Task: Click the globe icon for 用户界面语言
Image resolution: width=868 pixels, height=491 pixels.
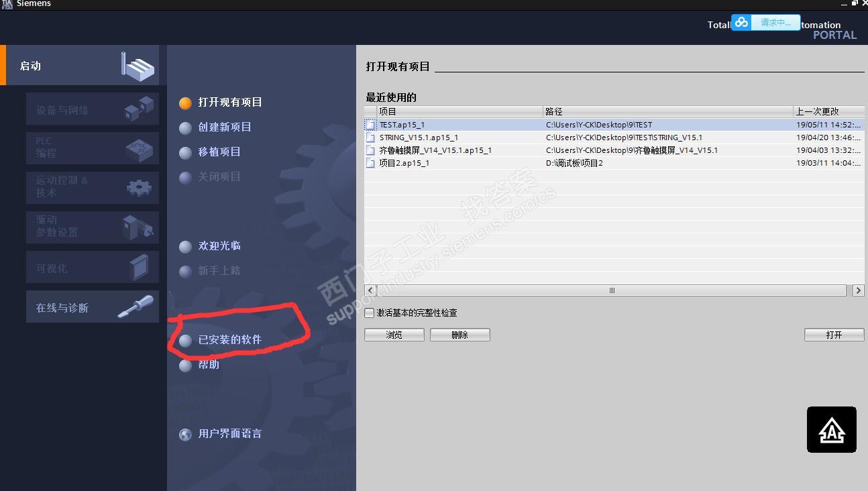Action: [186, 434]
